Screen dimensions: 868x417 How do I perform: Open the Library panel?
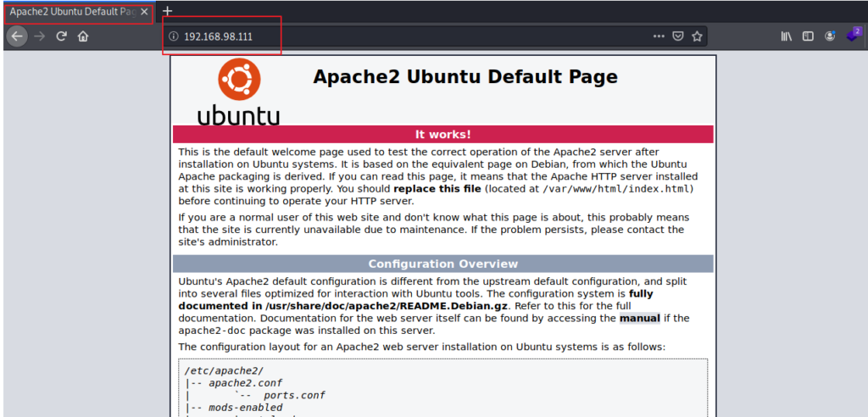(x=786, y=36)
